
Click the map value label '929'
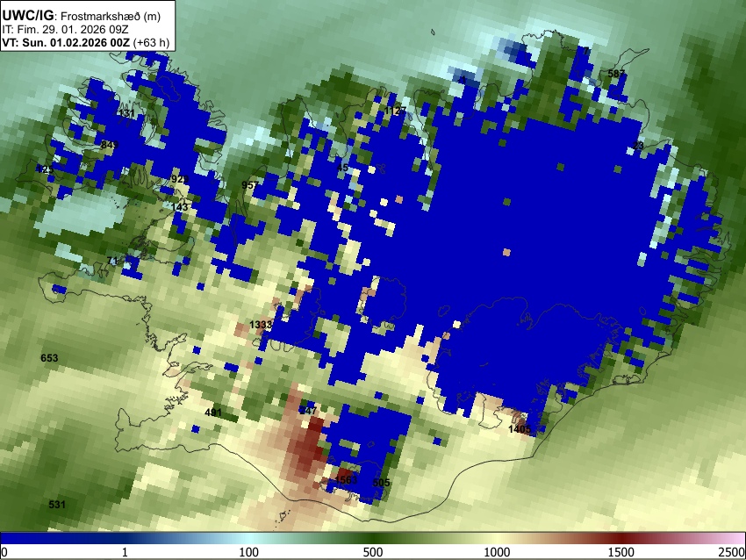pos(180,179)
